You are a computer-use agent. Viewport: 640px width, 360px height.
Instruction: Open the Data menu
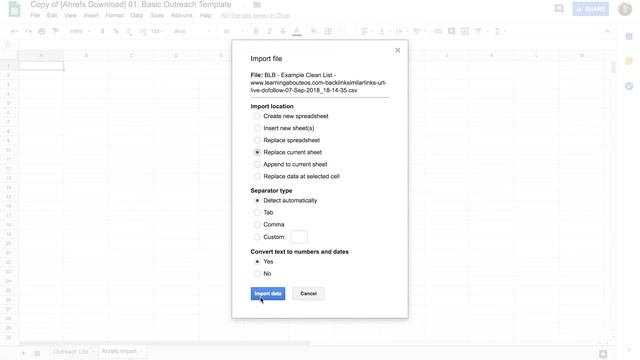[x=137, y=16]
